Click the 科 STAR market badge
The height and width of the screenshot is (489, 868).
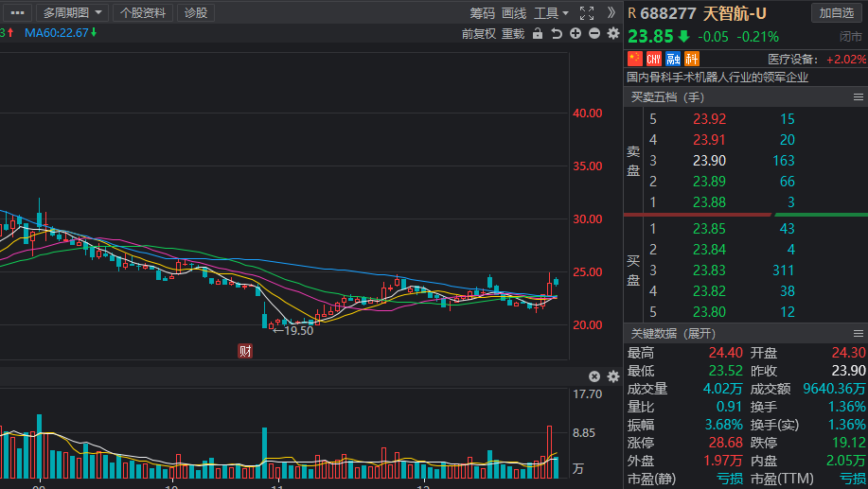(690, 59)
